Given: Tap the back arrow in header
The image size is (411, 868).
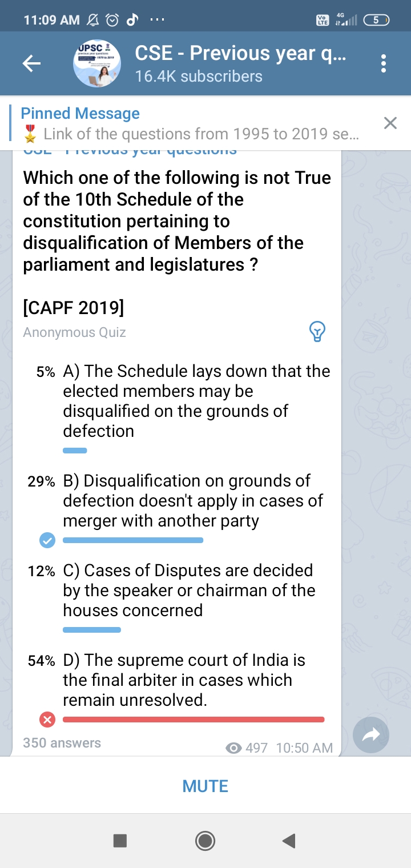Looking at the screenshot, I should coord(32,64).
